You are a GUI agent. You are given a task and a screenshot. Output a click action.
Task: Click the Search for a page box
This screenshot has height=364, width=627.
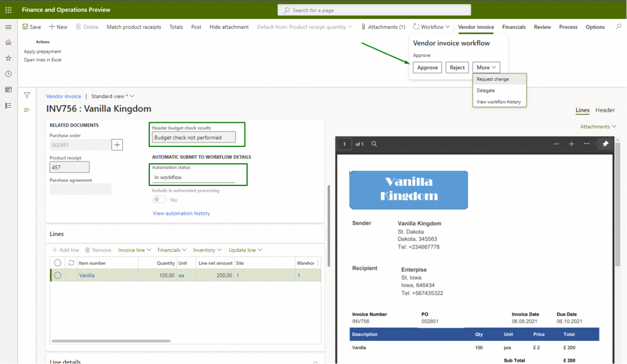(374, 10)
